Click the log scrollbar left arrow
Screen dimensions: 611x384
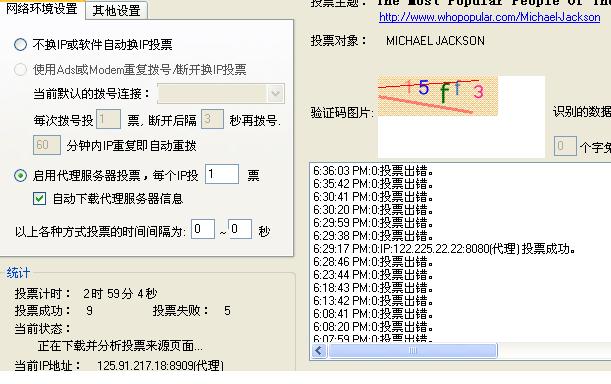[x=319, y=350]
